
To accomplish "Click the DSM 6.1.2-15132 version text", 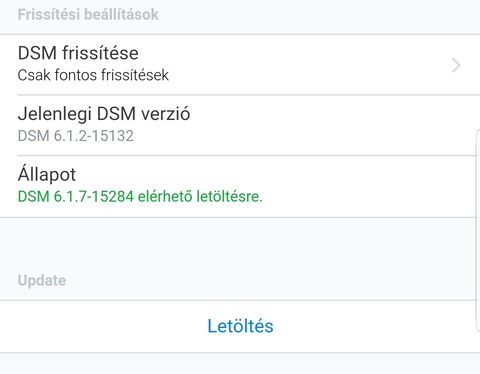I will coord(76,136).
